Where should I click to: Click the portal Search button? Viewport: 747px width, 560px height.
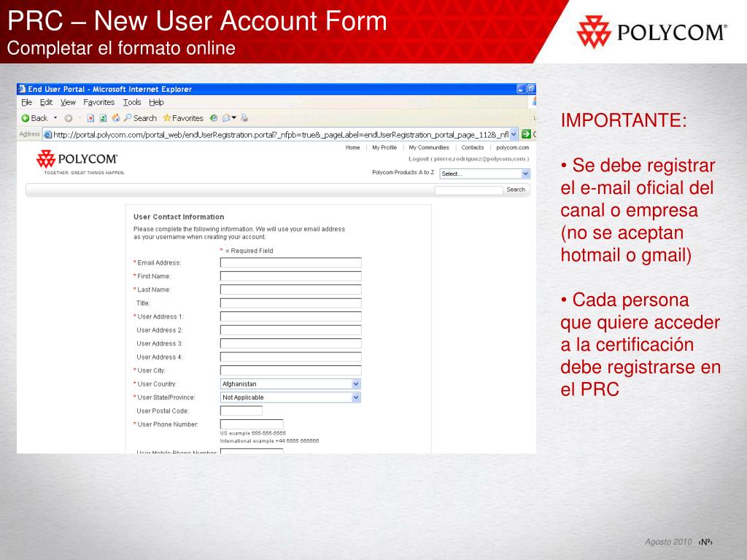click(x=516, y=190)
